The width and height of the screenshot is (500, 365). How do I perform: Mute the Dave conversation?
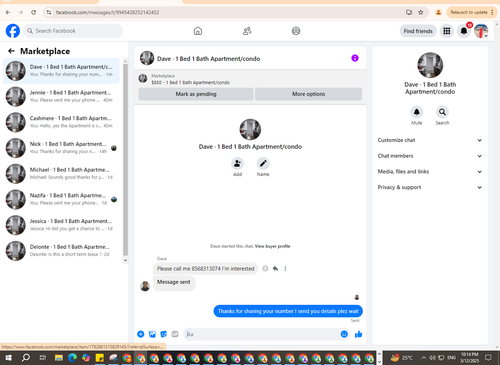point(417,112)
